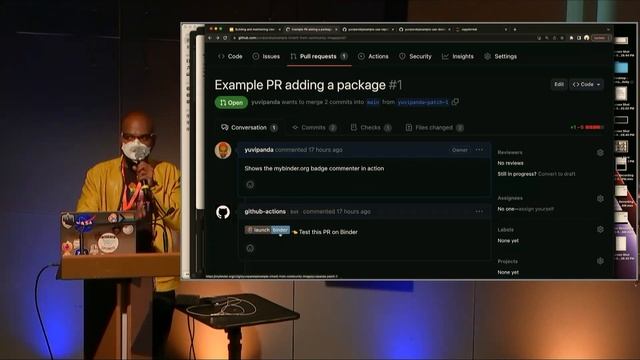Open a new browser tab with plus
The image size is (640, 360).
click(515, 29)
